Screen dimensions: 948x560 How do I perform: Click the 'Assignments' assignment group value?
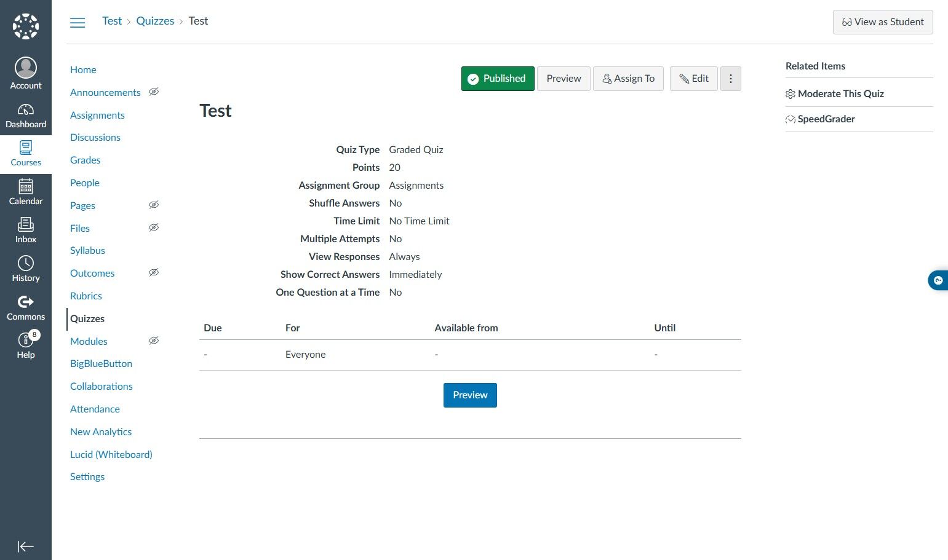click(x=416, y=185)
